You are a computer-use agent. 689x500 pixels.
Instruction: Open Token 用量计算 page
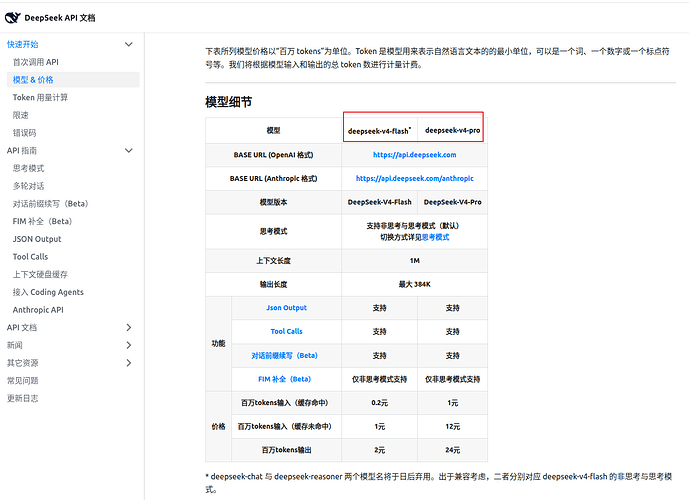40,98
